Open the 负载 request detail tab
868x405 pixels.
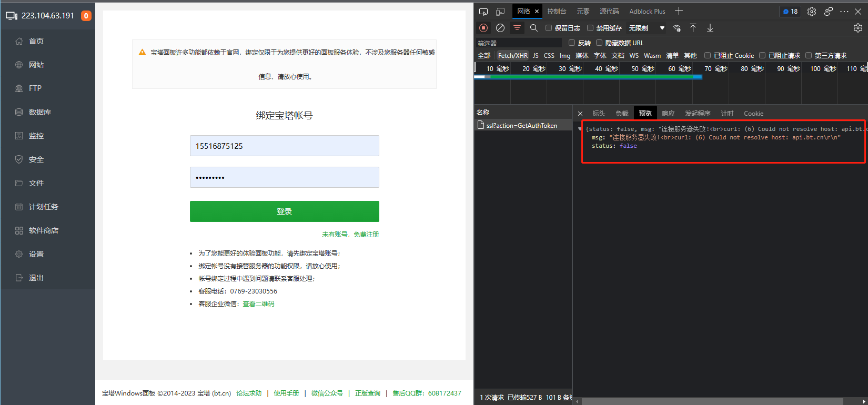pos(622,114)
